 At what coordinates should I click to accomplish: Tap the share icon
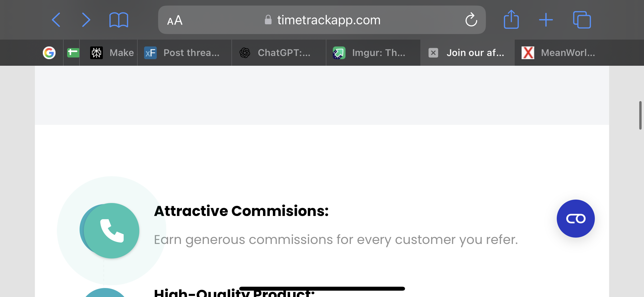(511, 19)
